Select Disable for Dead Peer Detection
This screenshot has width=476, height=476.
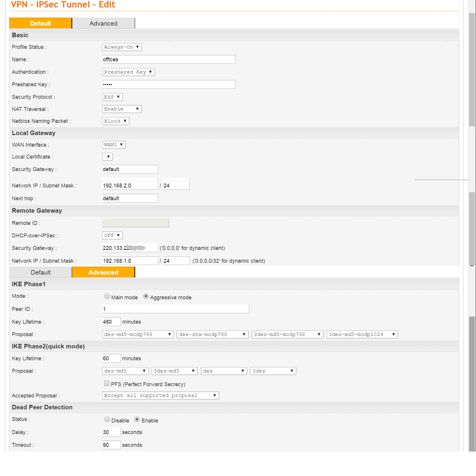107,419
